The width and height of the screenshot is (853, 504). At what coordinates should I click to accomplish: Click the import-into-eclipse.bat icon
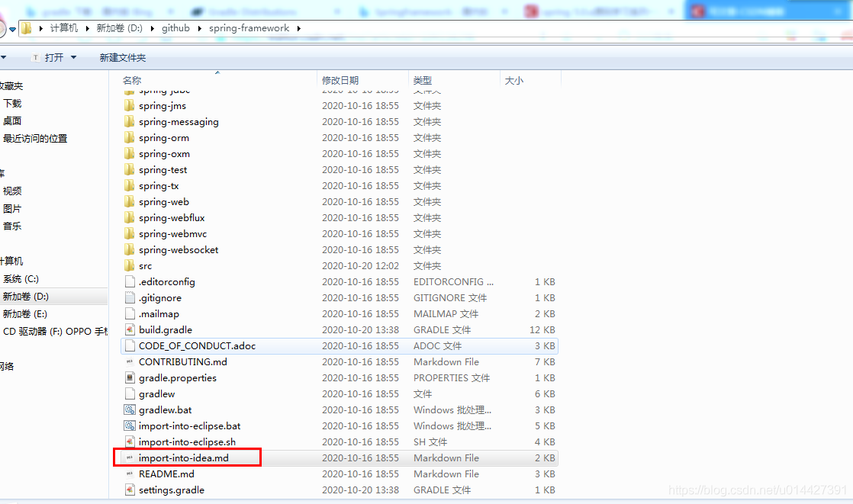point(130,425)
